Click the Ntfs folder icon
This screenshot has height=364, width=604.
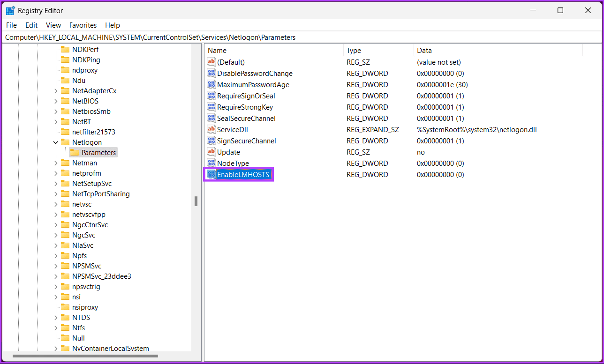click(x=65, y=327)
